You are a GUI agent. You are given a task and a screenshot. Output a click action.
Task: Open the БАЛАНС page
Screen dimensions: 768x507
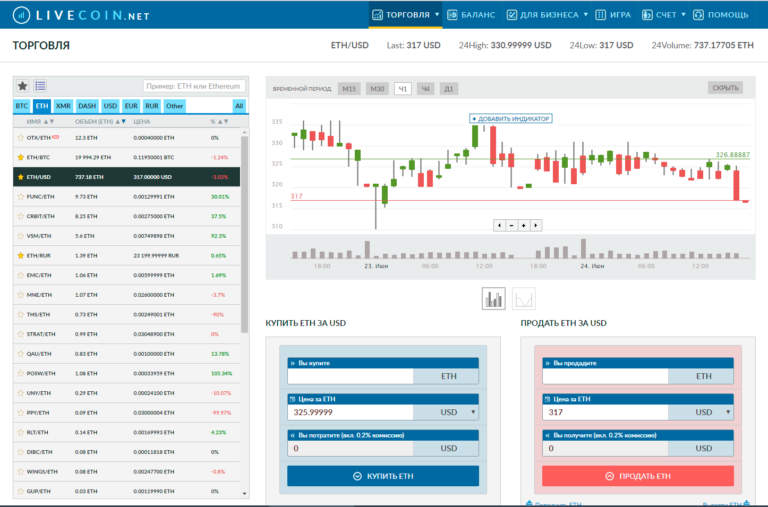click(x=471, y=15)
